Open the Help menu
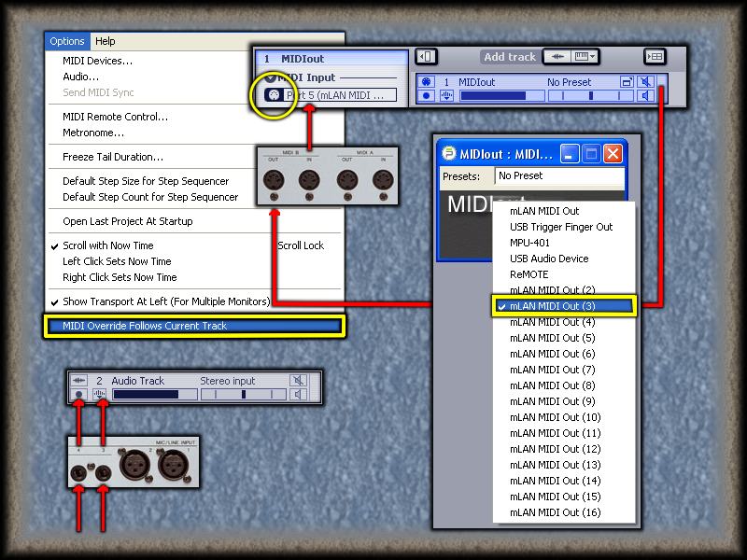Viewport: 747px width, 560px height. click(x=105, y=41)
